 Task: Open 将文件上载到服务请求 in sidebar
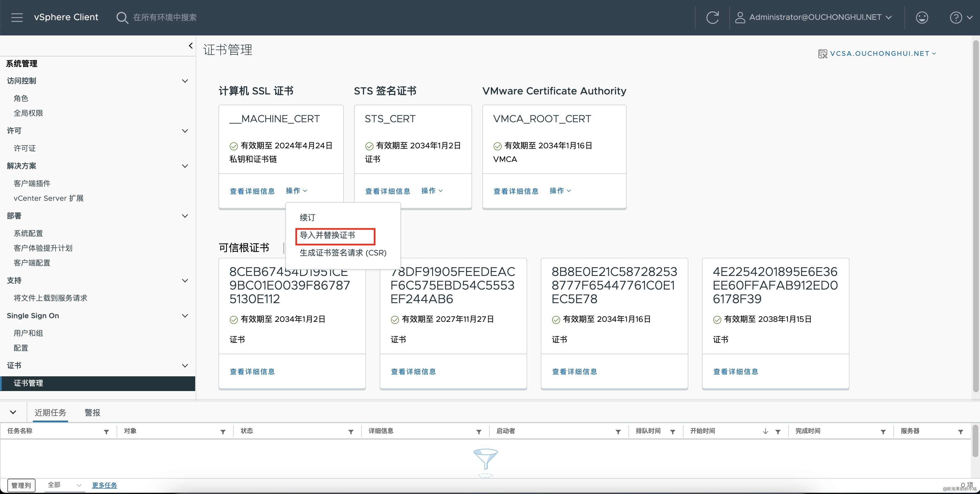[x=50, y=298]
